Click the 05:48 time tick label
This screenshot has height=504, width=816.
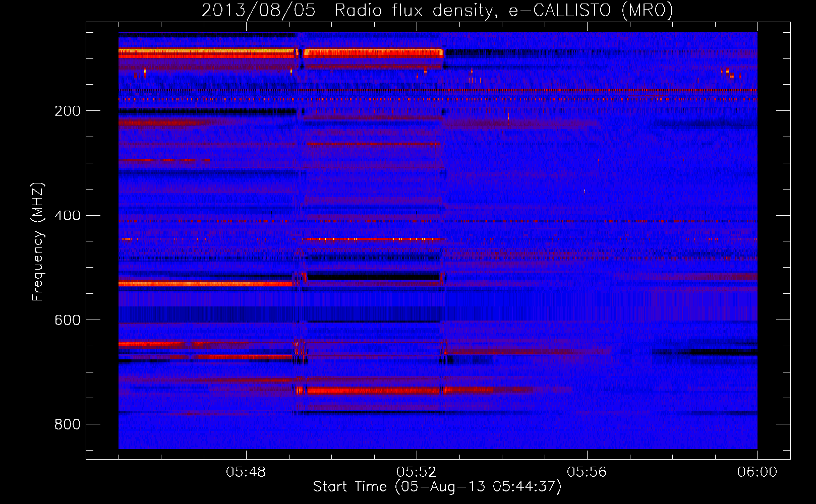pyautogui.click(x=246, y=472)
